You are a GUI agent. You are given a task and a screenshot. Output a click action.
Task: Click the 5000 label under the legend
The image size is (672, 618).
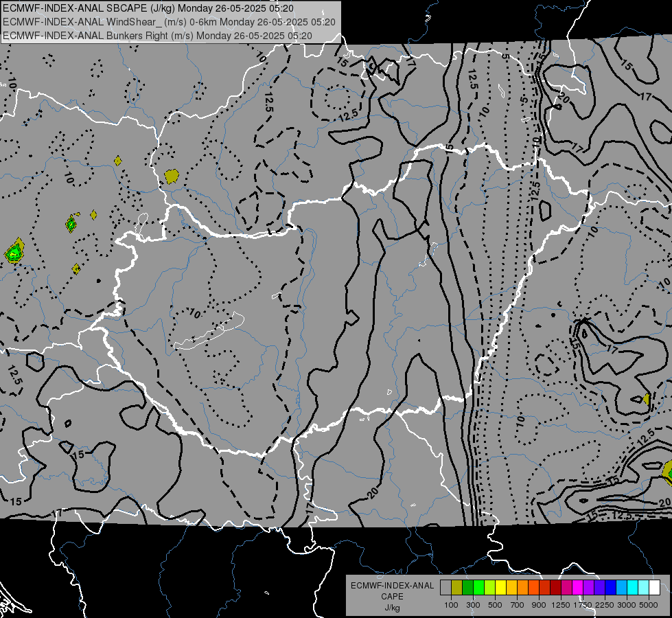click(x=649, y=605)
